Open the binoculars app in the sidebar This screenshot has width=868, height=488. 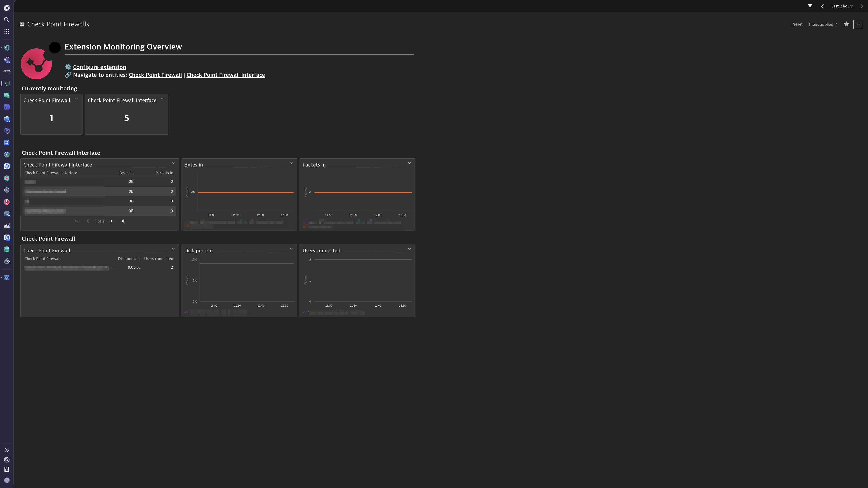(x=7, y=71)
